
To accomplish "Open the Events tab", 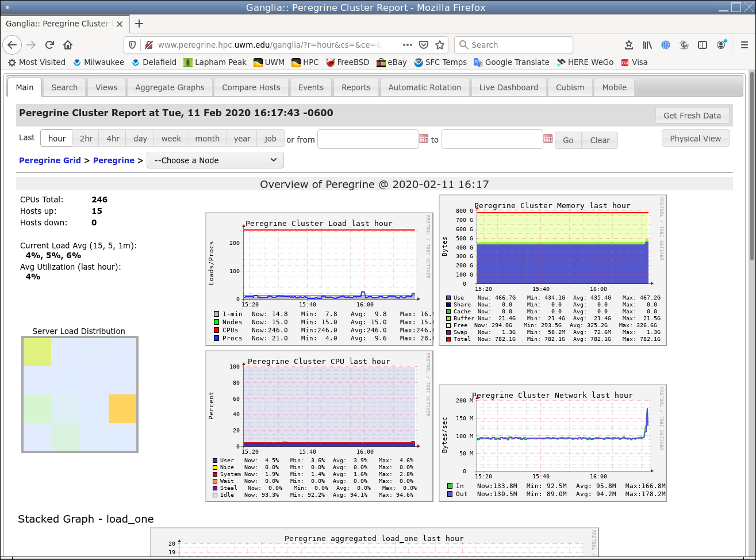I will tap(311, 87).
